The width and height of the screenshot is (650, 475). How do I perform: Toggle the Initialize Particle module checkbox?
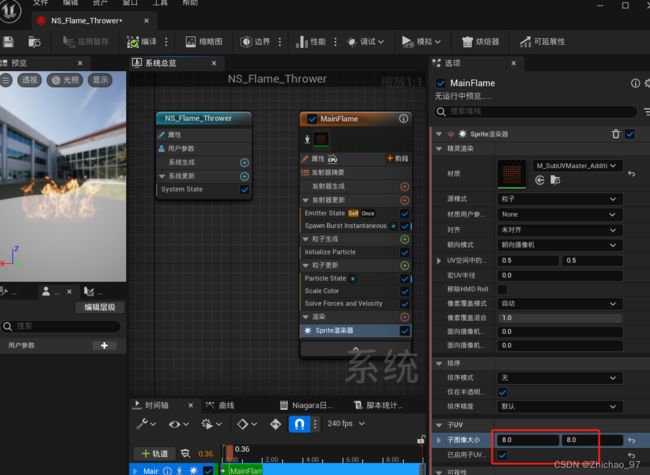(405, 252)
